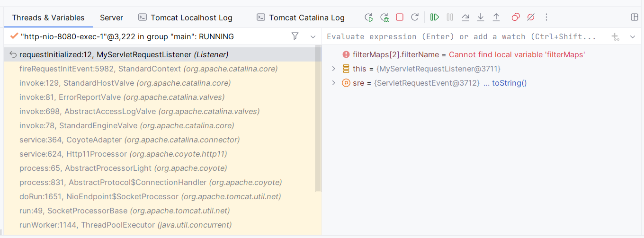This screenshot has width=644, height=238.
Task: Select the fireRequestInitEvent:5982 stack frame
Action: click(148, 69)
